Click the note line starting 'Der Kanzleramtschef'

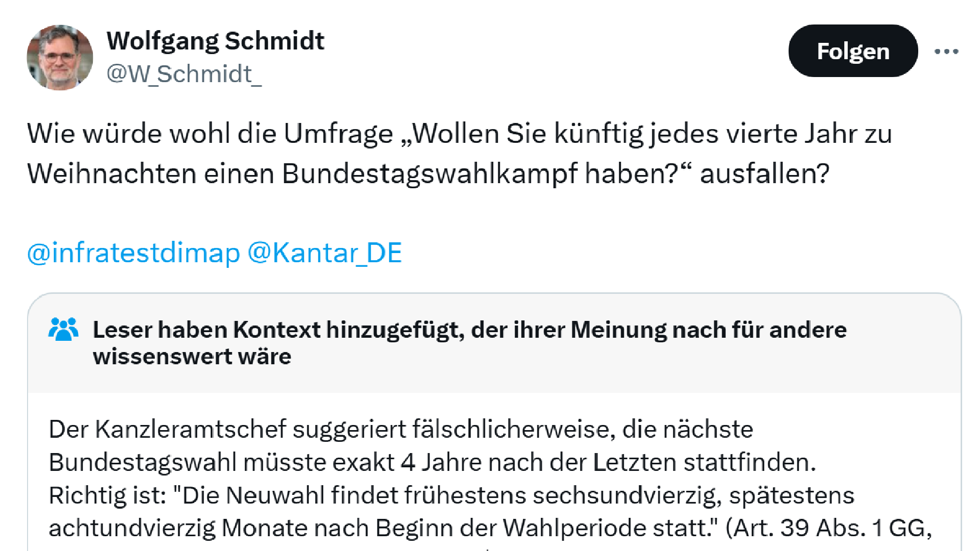401,430
